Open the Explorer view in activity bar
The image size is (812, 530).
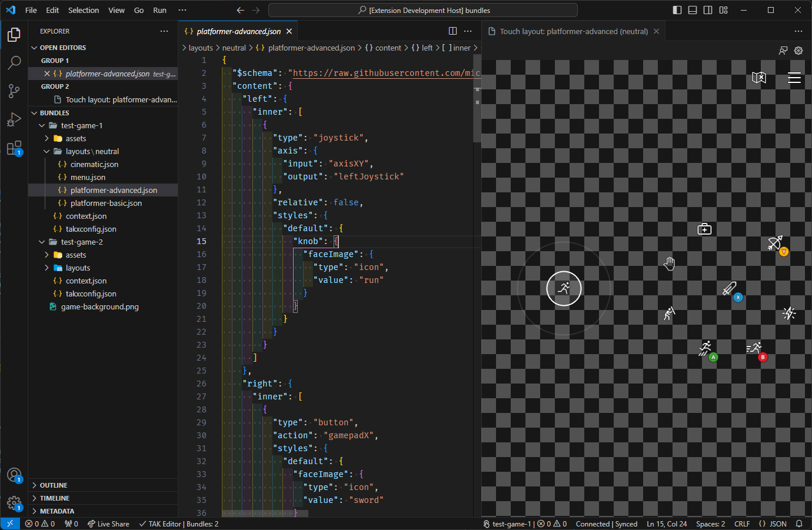(14, 35)
